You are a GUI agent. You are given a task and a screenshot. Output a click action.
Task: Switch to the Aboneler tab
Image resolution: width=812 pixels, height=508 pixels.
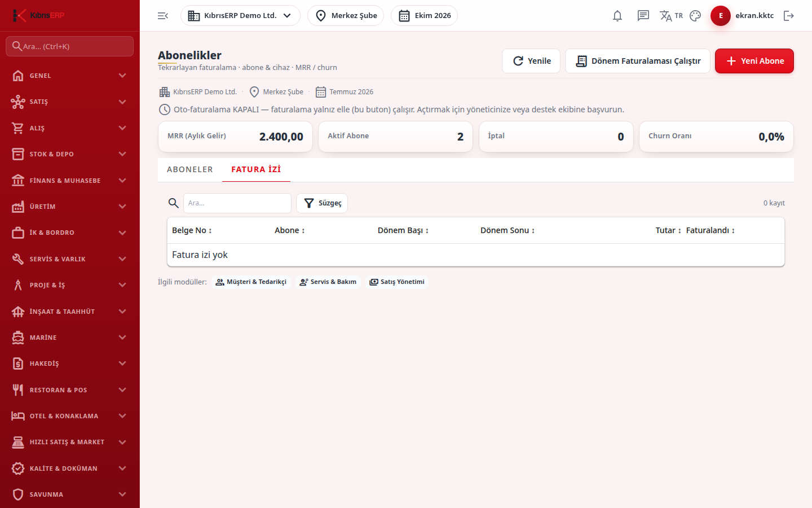pyautogui.click(x=190, y=169)
